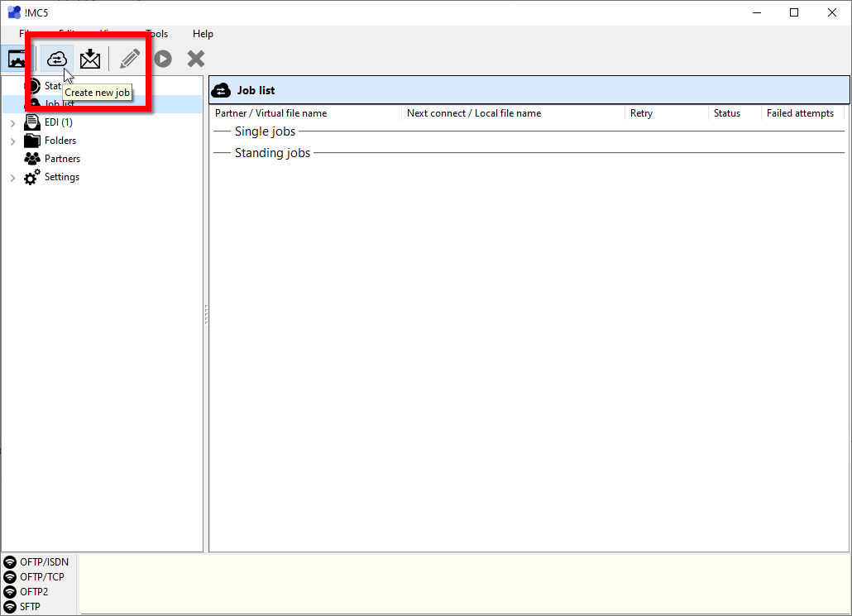This screenshot has width=852, height=616.
Task: Click the X delete job toolbar icon
Action: point(195,59)
